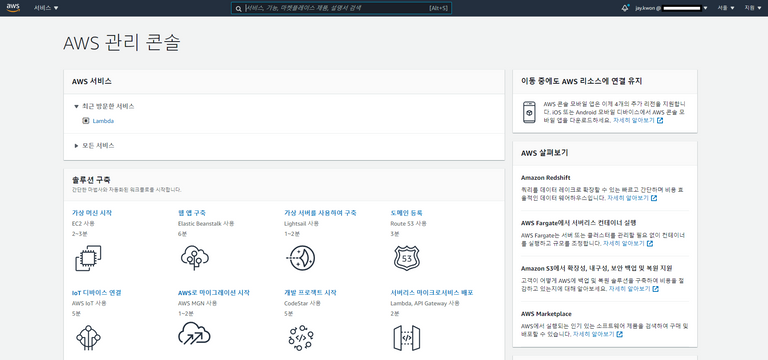This screenshot has width=768, height=360.
Task: Open the 서울 region selector dropdown
Action: 726,8
